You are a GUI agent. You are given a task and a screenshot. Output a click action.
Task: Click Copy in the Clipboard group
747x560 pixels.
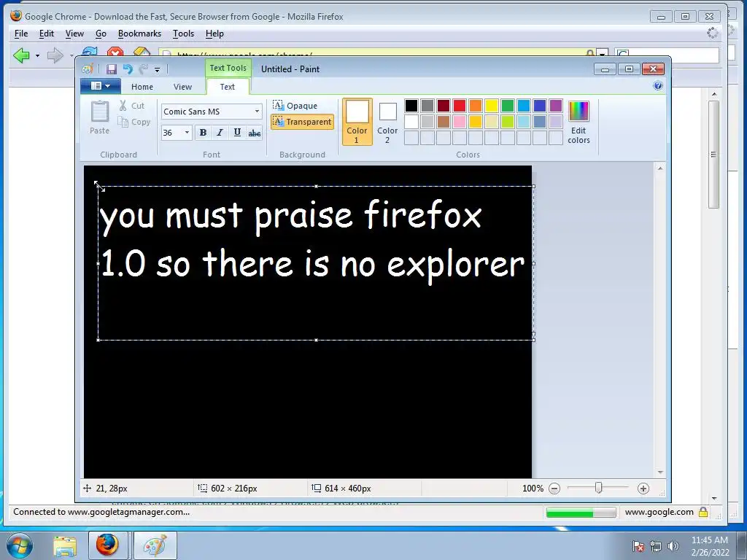click(x=134, y=122)
